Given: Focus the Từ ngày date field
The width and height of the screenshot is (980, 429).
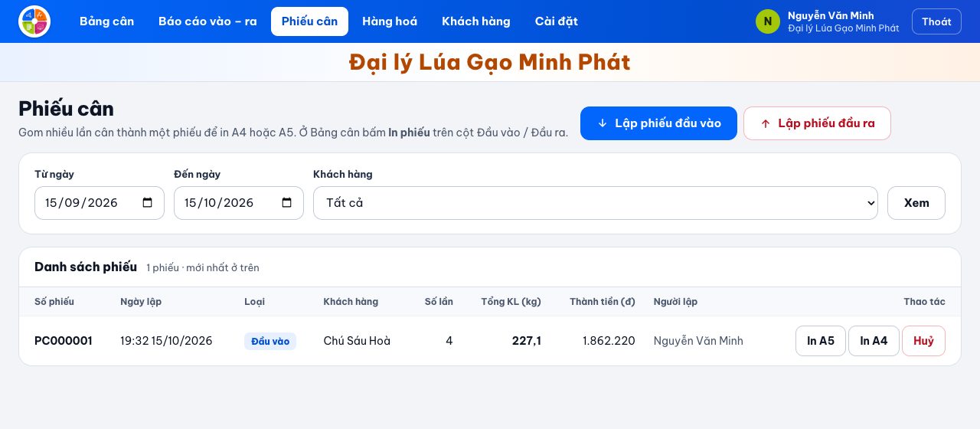Looking at the screenshot, I should tap(100, 203).
